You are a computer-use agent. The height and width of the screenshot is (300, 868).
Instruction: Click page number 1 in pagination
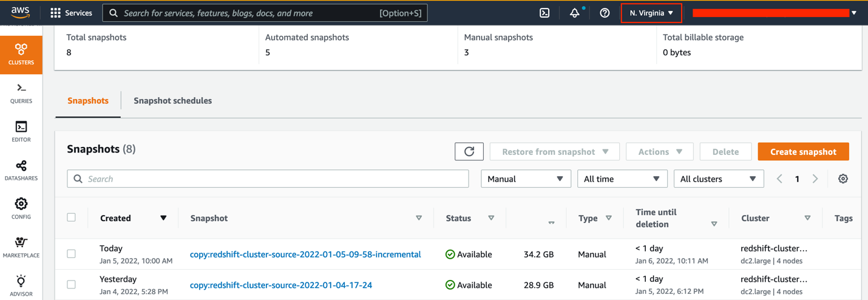(x=797, y=179)
